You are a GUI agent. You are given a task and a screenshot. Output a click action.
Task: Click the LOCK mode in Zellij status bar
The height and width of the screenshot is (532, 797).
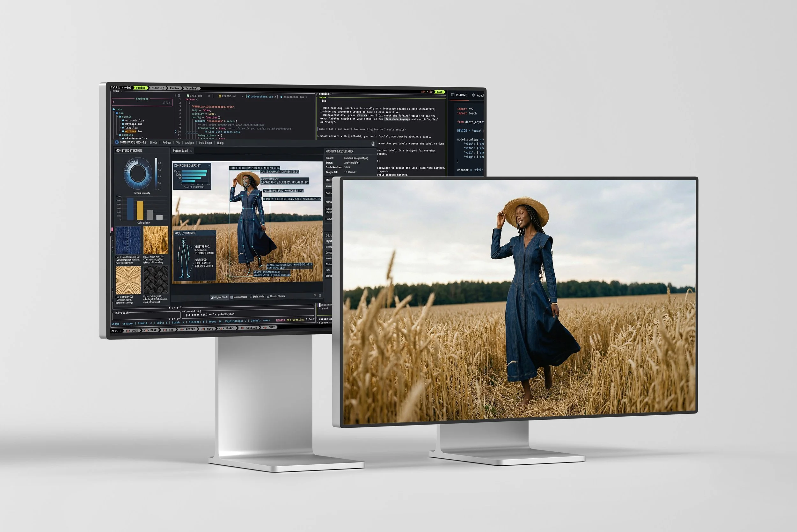(132, 331)
